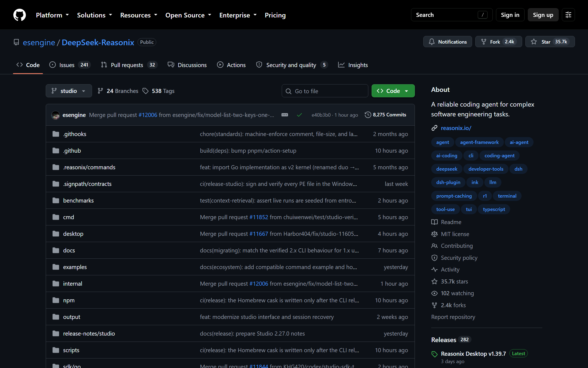Click the Readme book icon

click(434, 222)
